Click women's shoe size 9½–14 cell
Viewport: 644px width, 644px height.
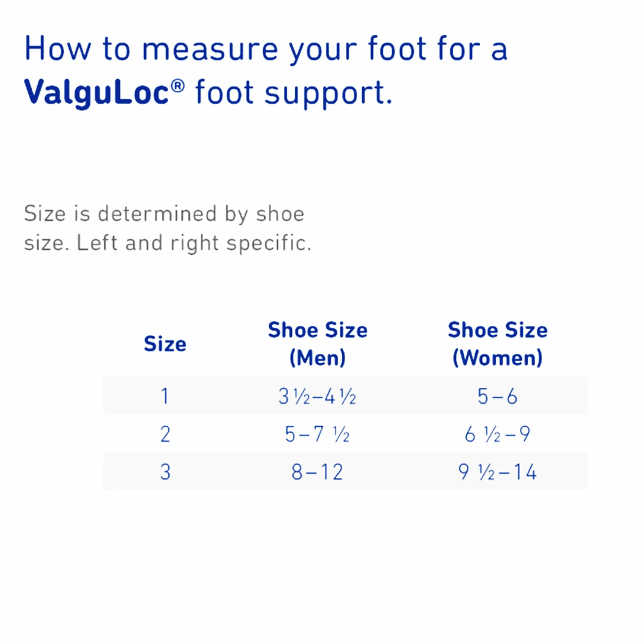pos(498,472)
